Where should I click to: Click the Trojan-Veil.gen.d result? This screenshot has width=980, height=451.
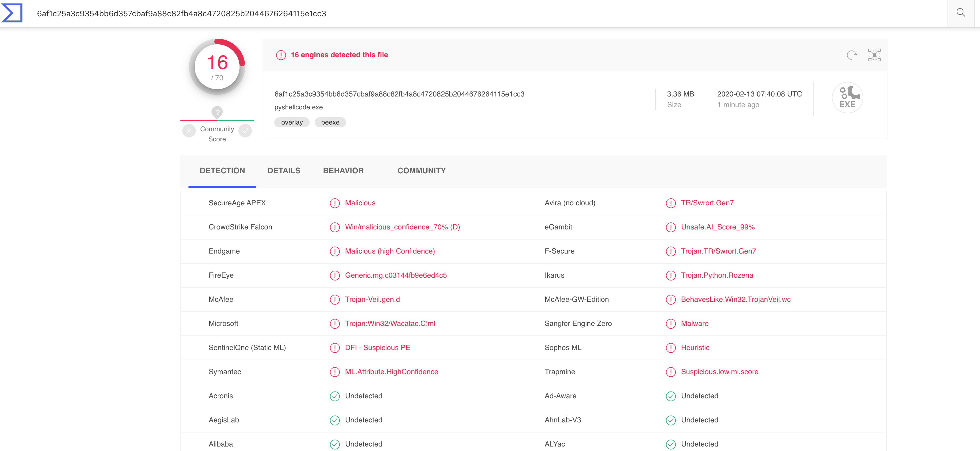pyautogui.click(x=372, y=299)
